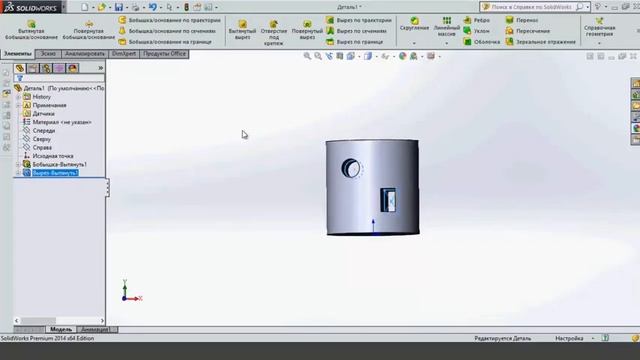
Task: Switch to the Элементы tab
Action: coord(18,54)
